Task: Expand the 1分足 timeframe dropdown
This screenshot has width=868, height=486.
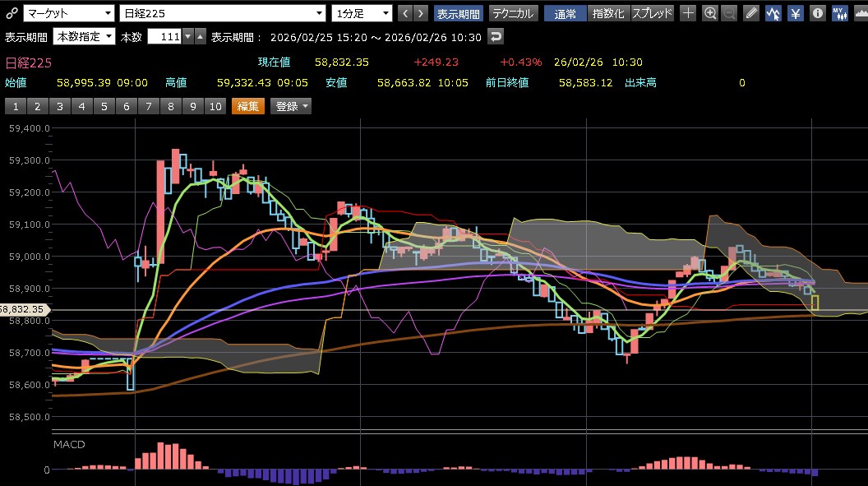Action: pyautogui.click(x=362, y=13)
